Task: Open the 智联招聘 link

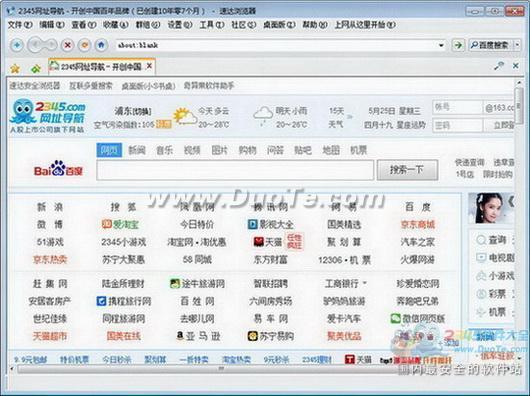Action: (x=270, y=283)
